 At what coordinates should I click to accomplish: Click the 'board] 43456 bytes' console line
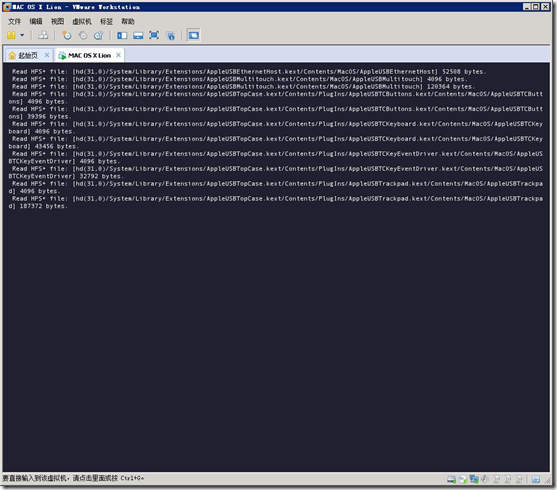pos(43,146)
